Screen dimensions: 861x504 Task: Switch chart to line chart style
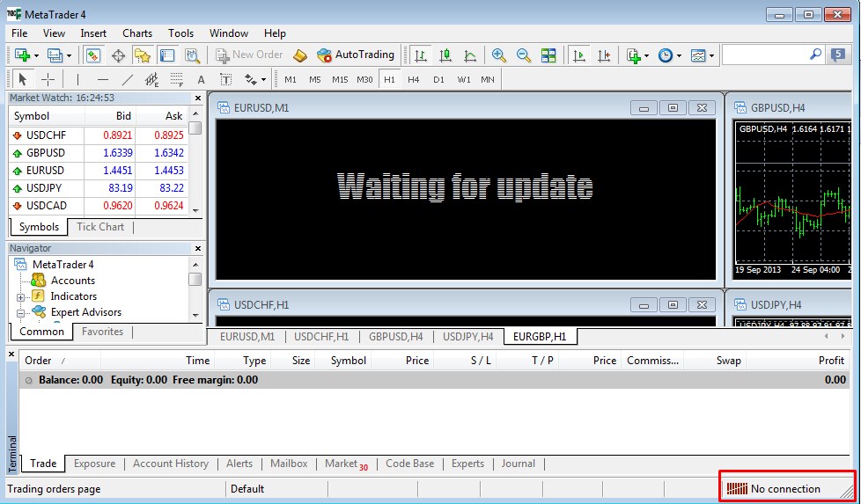(x=470, y=55)
